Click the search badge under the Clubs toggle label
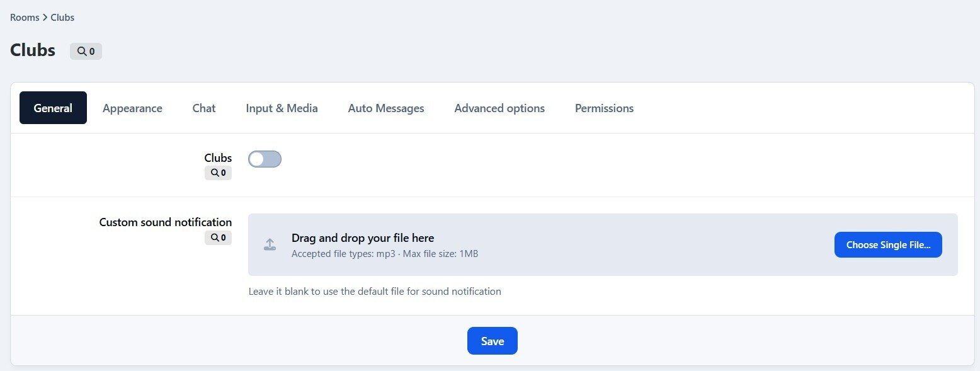Viewport: 980px width, 371px height. point(218,173)
